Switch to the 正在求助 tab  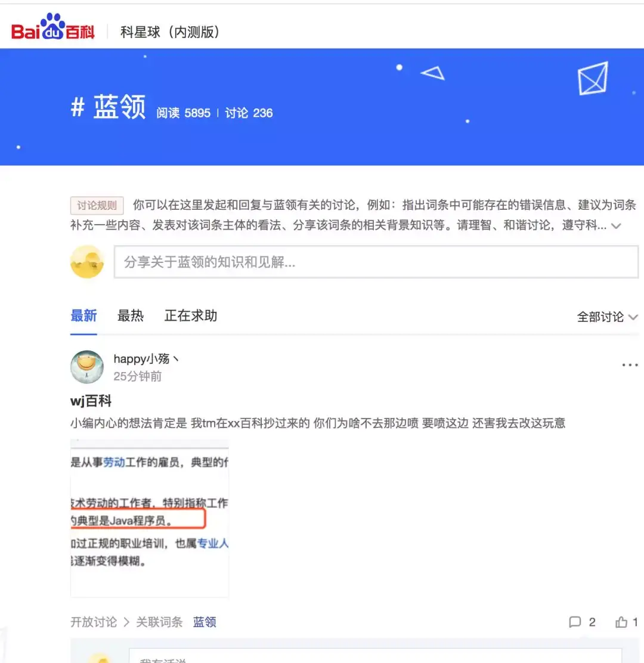coord(191,315)
